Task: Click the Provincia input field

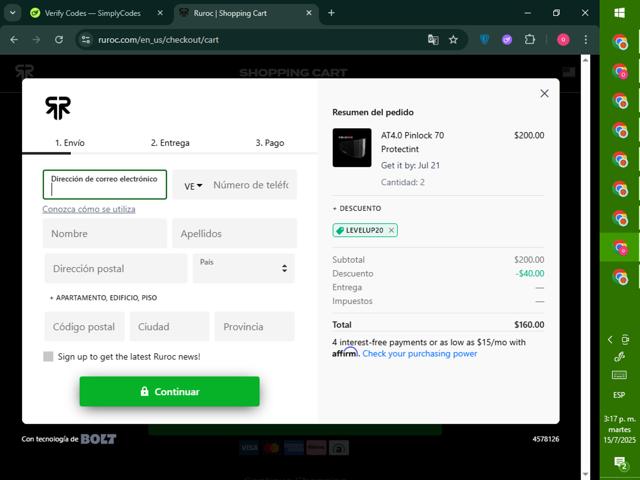Action: pyautogui.click(x=254, y=327)
